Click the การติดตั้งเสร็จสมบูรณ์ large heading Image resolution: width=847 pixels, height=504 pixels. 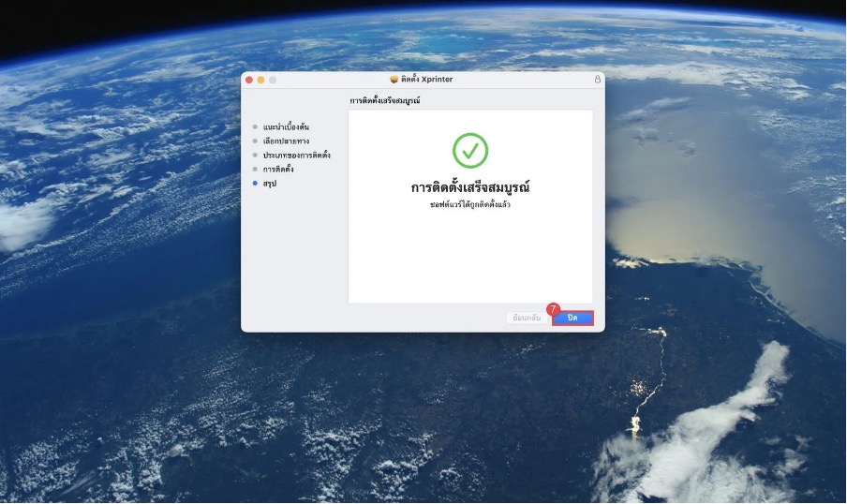tap(470, 187)
